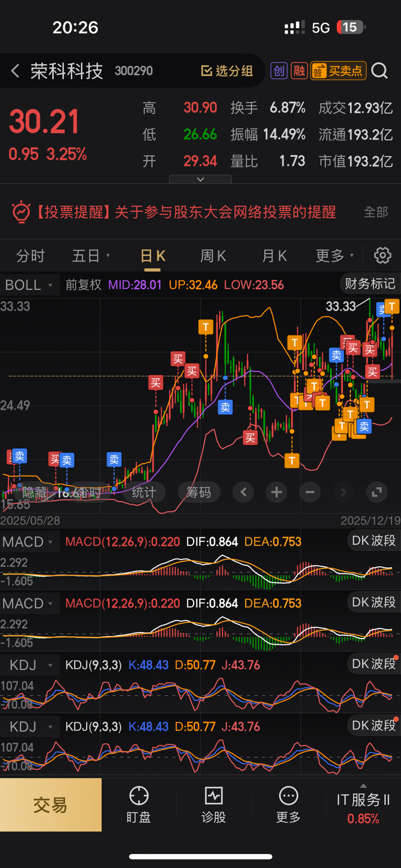The height and width of the screenshot is (868, 401).
Task: Tap the 创 board tag icon
Action: click(x=279, y=70)
